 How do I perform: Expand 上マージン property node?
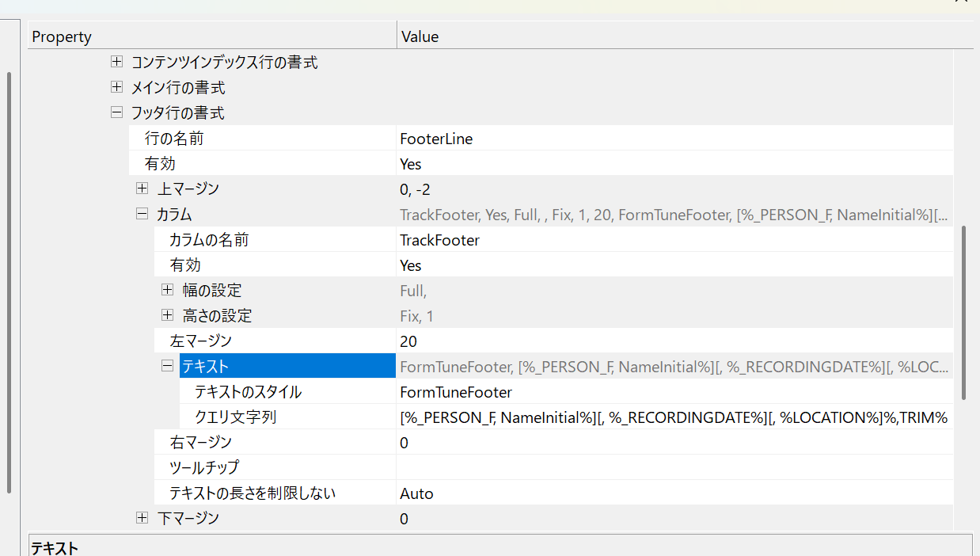pyautogui.click(x=142, y=189)
